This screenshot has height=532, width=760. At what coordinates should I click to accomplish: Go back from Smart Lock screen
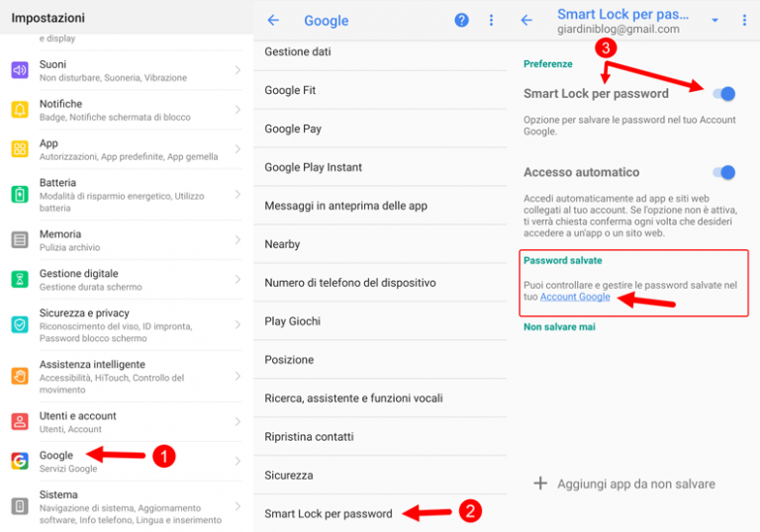526,21
